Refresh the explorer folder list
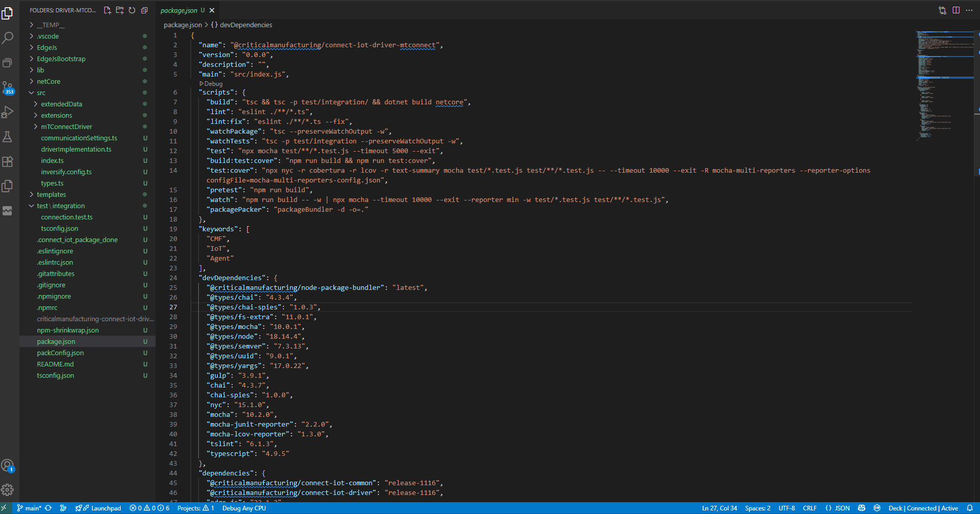This screenshot has height=514, width=980. [132, 10]
